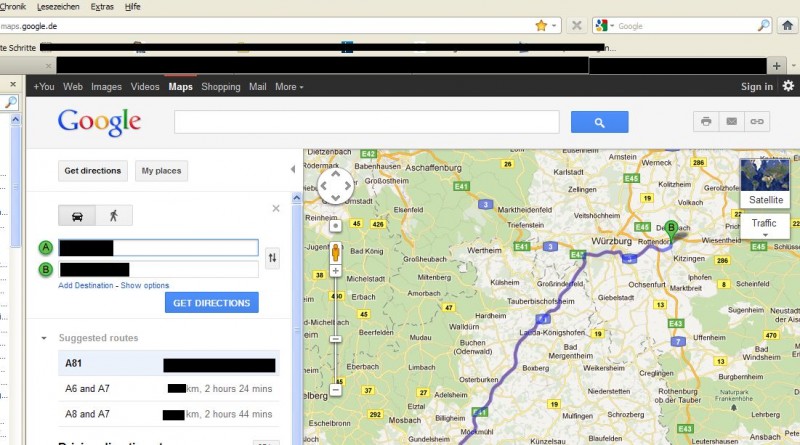800x445 pixels.
Task: Select the car driving mode icon
Action: tap(77, 216)
